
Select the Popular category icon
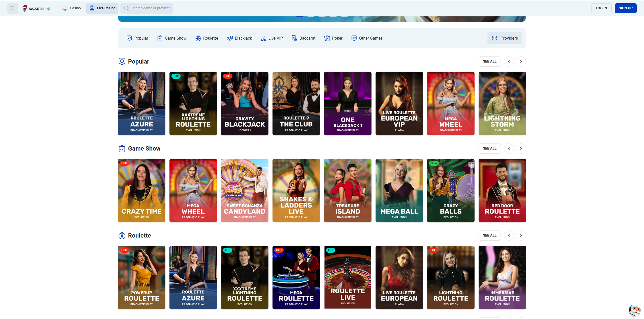[x=129, y=38]
